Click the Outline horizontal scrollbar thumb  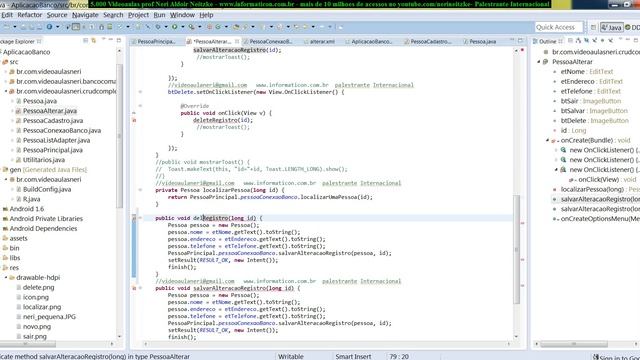coord(573,344)
